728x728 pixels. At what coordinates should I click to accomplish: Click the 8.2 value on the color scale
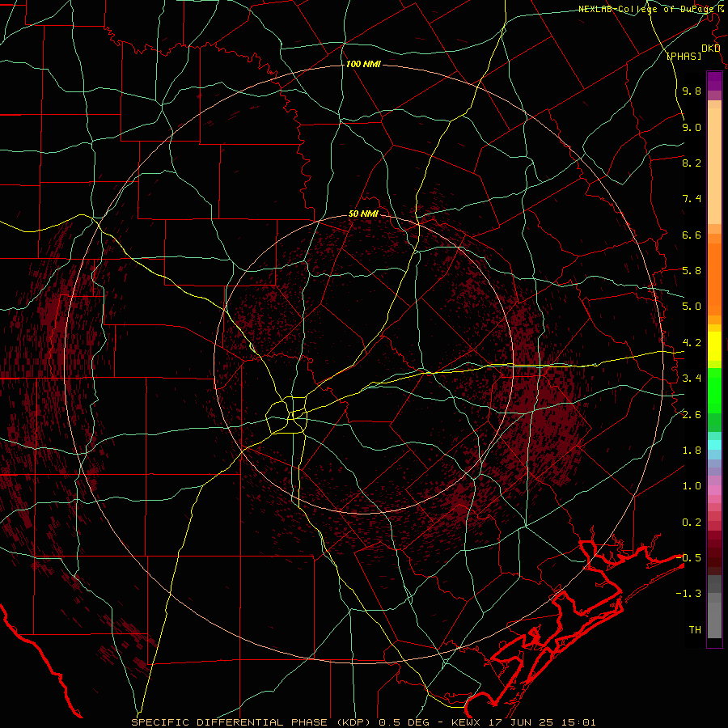[x=692, y=163]
